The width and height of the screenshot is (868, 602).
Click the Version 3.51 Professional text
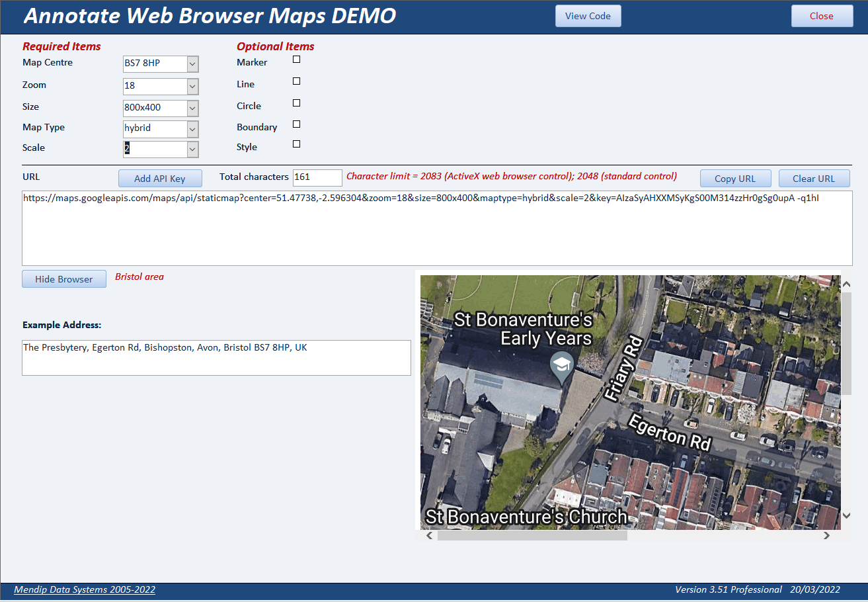(729, 589)
